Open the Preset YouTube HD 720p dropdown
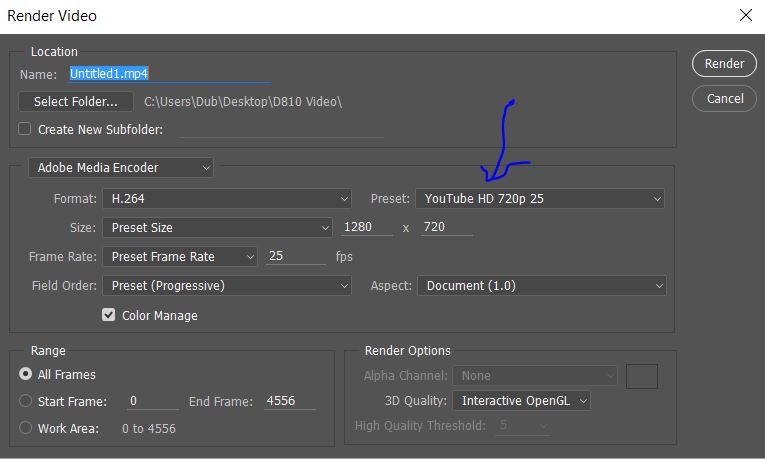Screen dimensions: 765x459 click(x=540, y=199)
